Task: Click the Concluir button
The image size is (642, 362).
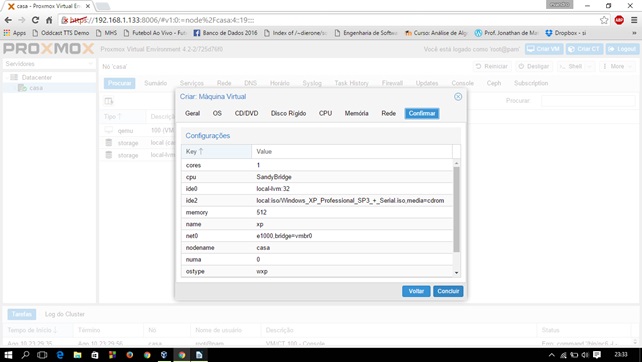Action: [448, 291]
